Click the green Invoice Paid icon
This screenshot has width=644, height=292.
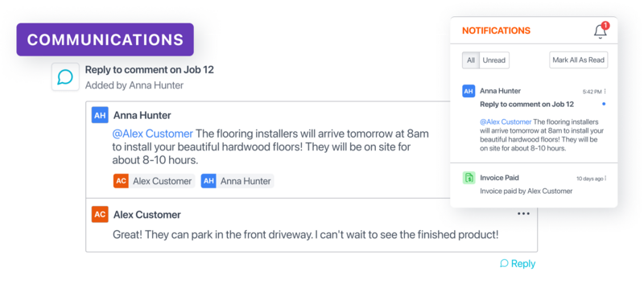469,178
